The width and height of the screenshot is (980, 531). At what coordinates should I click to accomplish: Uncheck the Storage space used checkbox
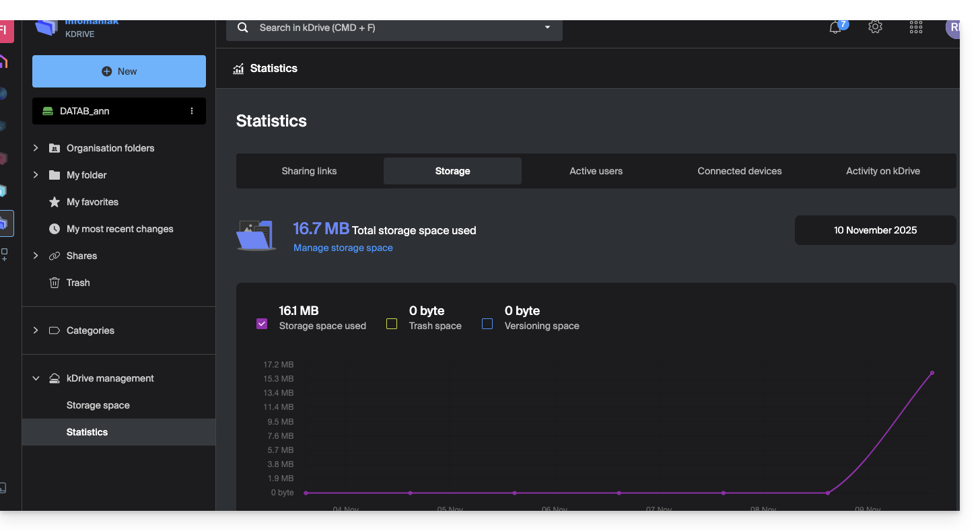pyautogui.click(x=262, y=324)
